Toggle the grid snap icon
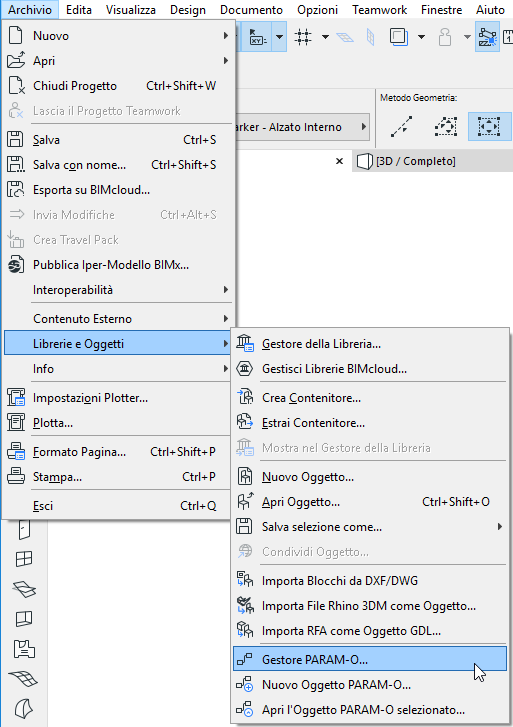 click(x=303, y=37)
